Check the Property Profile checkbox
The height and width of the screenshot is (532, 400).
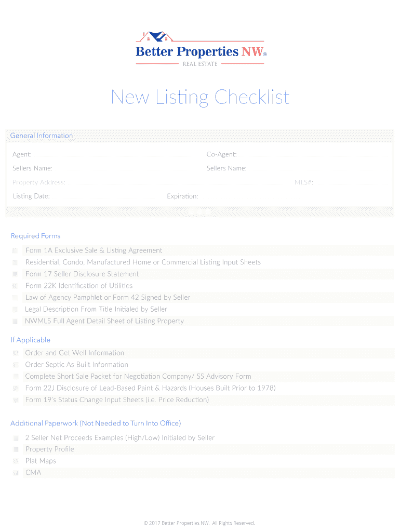(16, 449)
